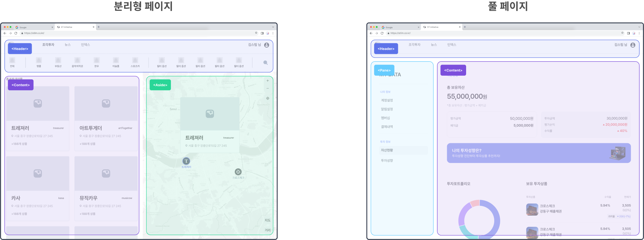The width and height of the screenshot is (644, 240).
Task: Go back in the right browser window
Action: click(371, 33)
